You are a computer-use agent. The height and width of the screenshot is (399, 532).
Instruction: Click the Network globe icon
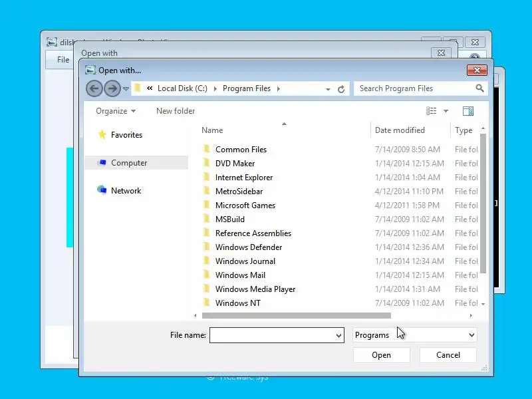pos(102,190)
